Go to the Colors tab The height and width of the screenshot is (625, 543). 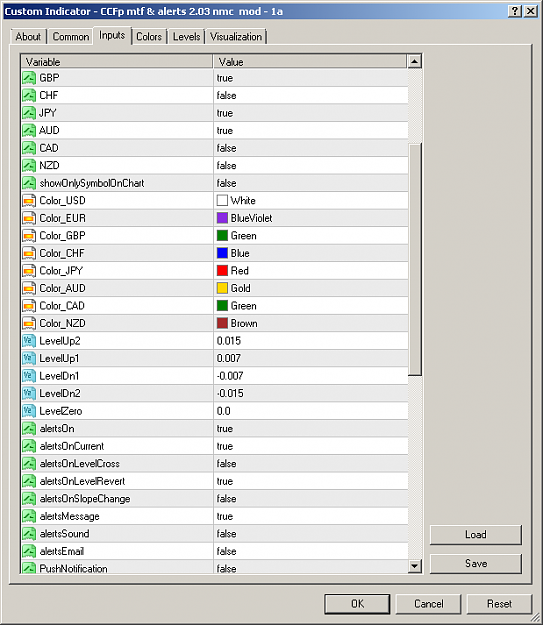click(x=149, y=37)
